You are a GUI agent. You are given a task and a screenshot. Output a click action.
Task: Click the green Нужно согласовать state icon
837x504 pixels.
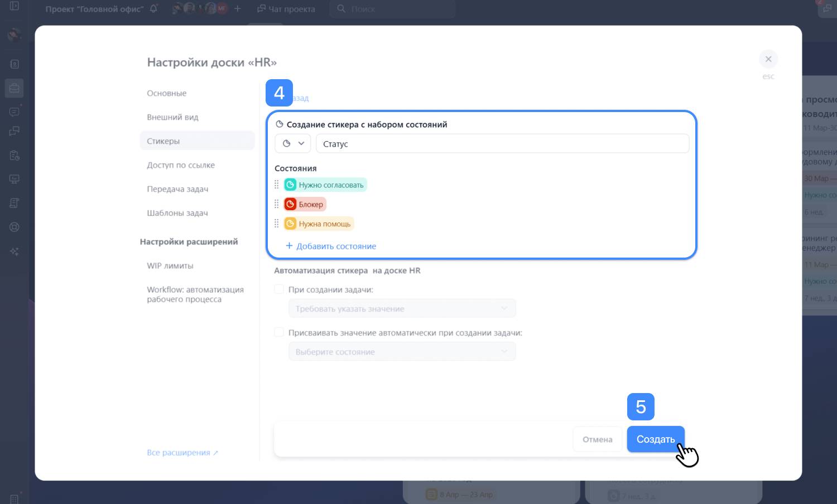290,185
